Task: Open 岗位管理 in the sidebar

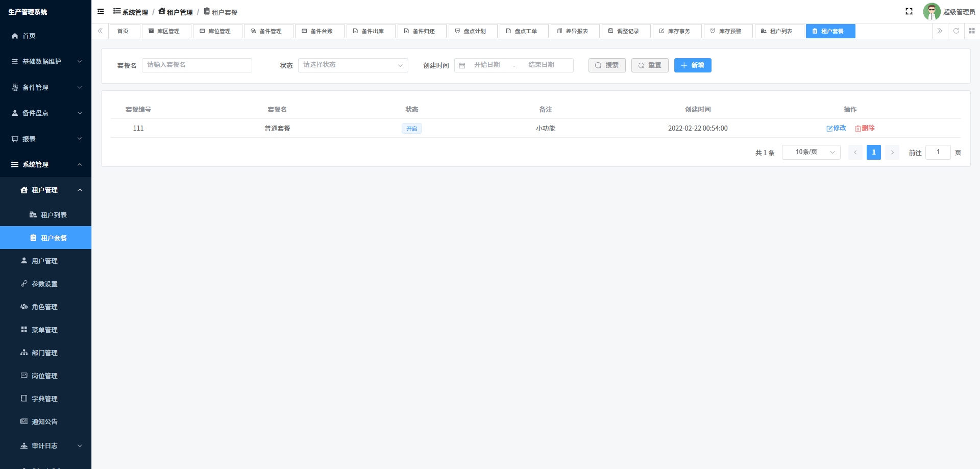Action: coord(45,376)
